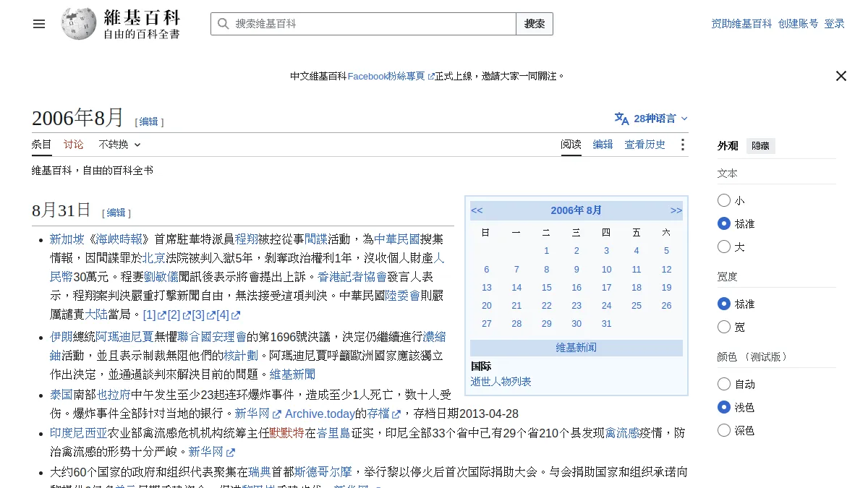Viewport: 868px width, 488px height.
Task: Click the magnifier icon in search box
Action: pyautogui.click(x=223, y=24)
